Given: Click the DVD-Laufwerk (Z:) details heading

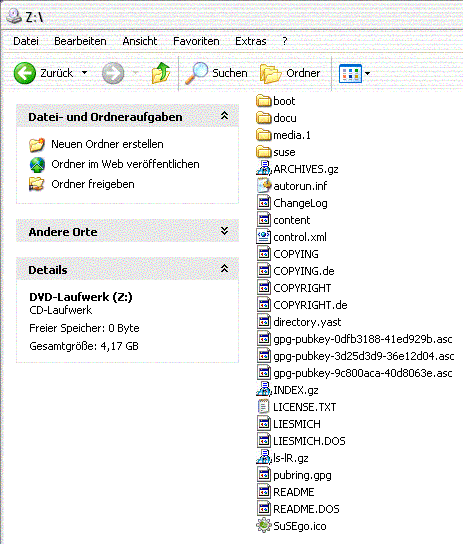Looking at the screenshot, I should [81, 297].
